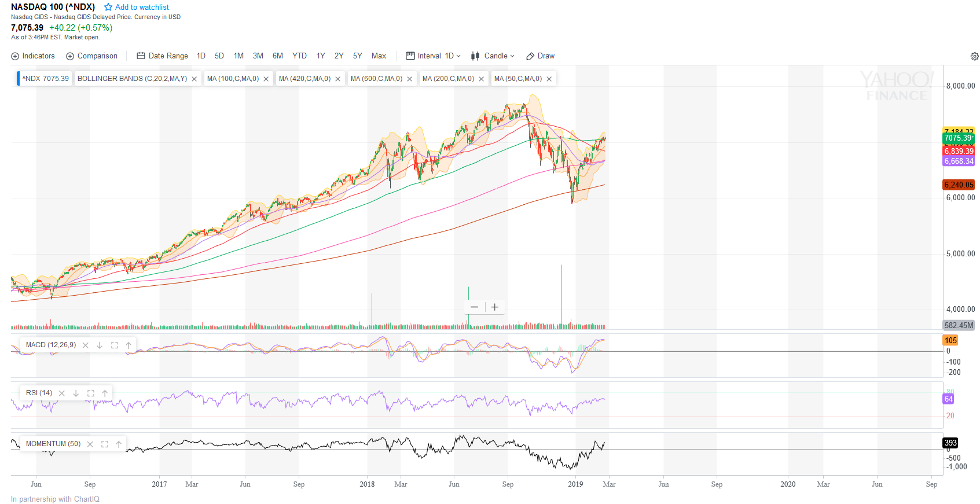Click the MA (200,C,MA,0) label
Viewport: 980px width, 504px height.
(x=448, y=79)
